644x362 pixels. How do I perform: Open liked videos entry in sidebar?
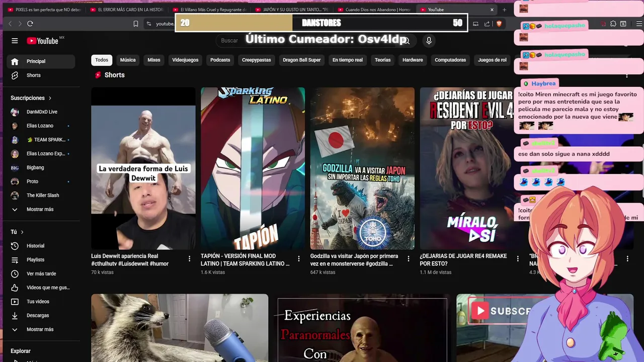[x=41, y=288]
